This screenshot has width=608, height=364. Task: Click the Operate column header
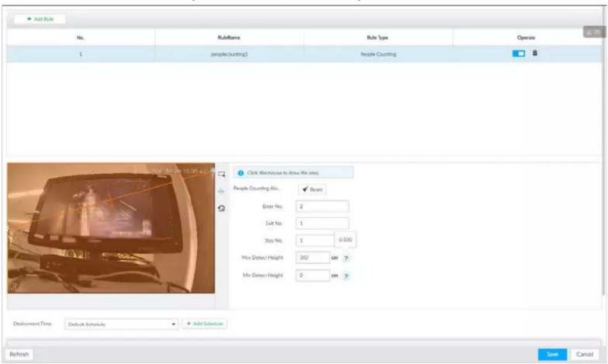click(x=526, y=37)
